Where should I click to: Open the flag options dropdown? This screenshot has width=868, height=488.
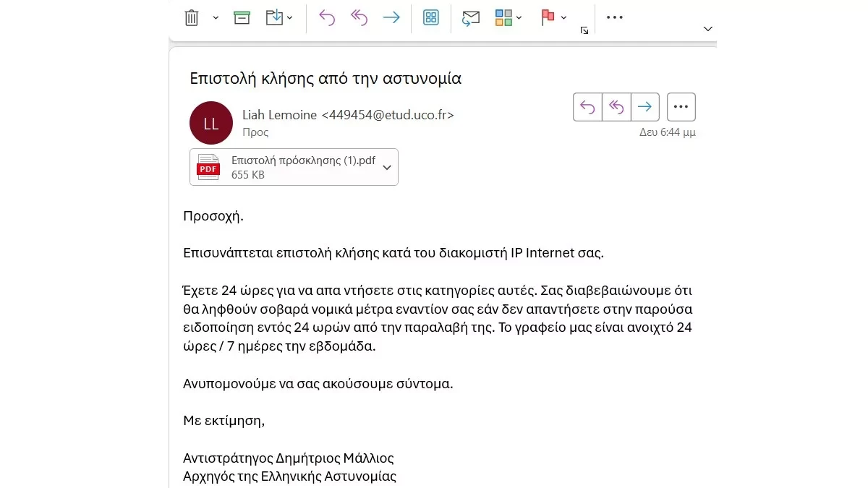tap(563, 17)
